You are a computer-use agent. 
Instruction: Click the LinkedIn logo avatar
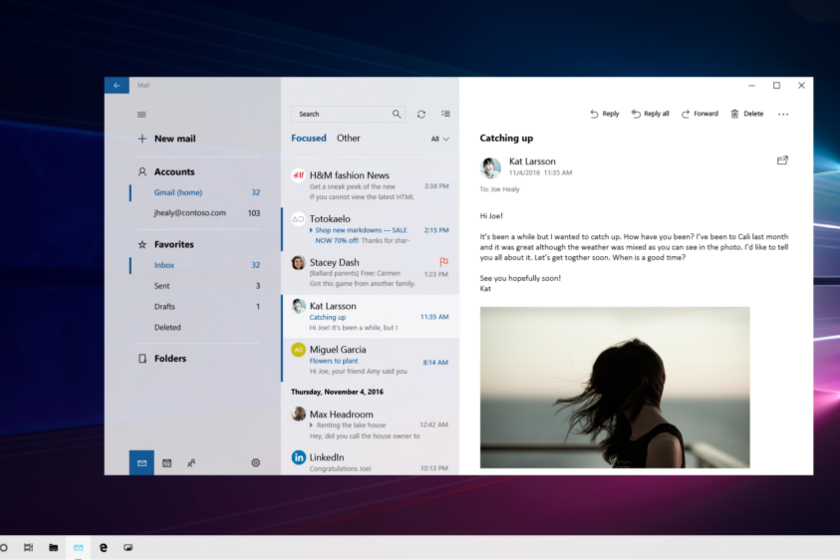pos(298,457)
